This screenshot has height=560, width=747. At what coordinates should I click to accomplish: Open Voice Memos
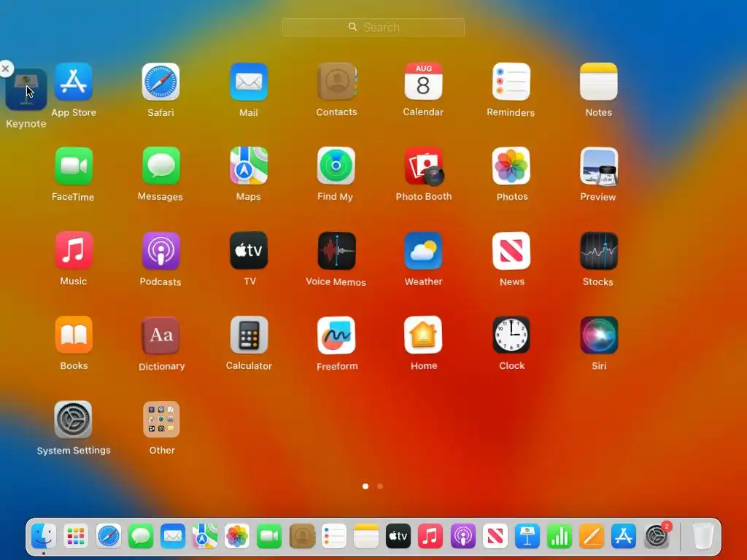(337, 251)
